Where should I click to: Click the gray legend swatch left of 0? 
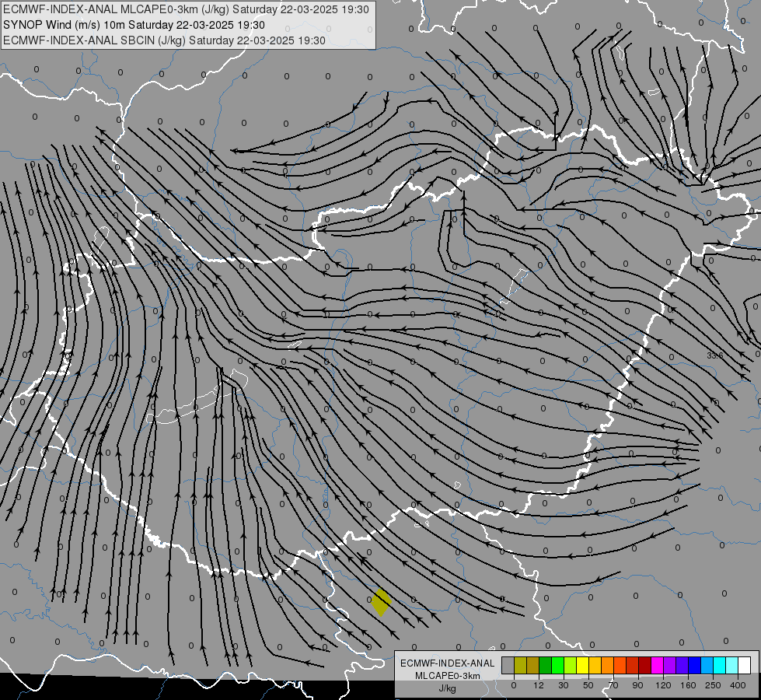[x=508, y=665]
